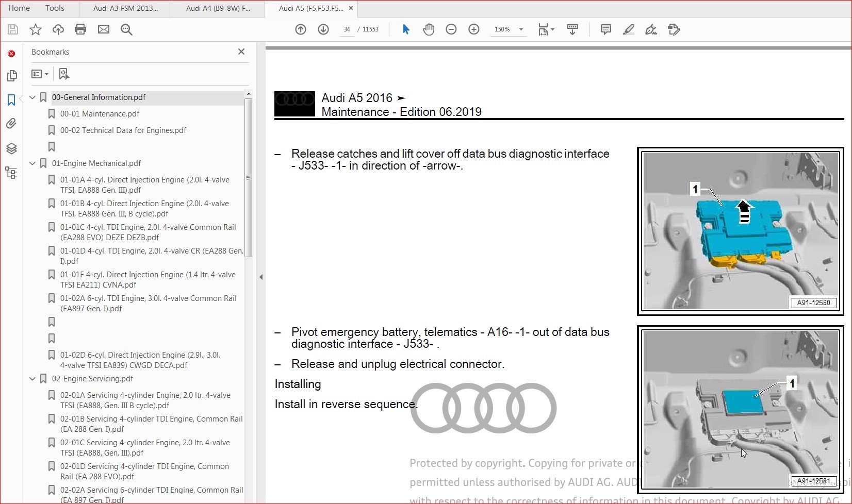
Task: Add bookmark star icon in toolbar
Action: tap(35, 29)
